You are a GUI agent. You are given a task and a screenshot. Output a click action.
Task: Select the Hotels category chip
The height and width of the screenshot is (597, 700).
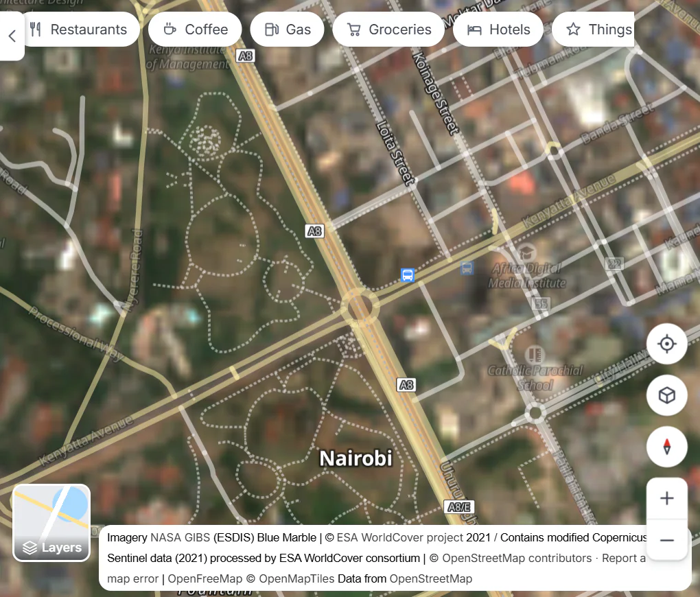pos(498,30)
